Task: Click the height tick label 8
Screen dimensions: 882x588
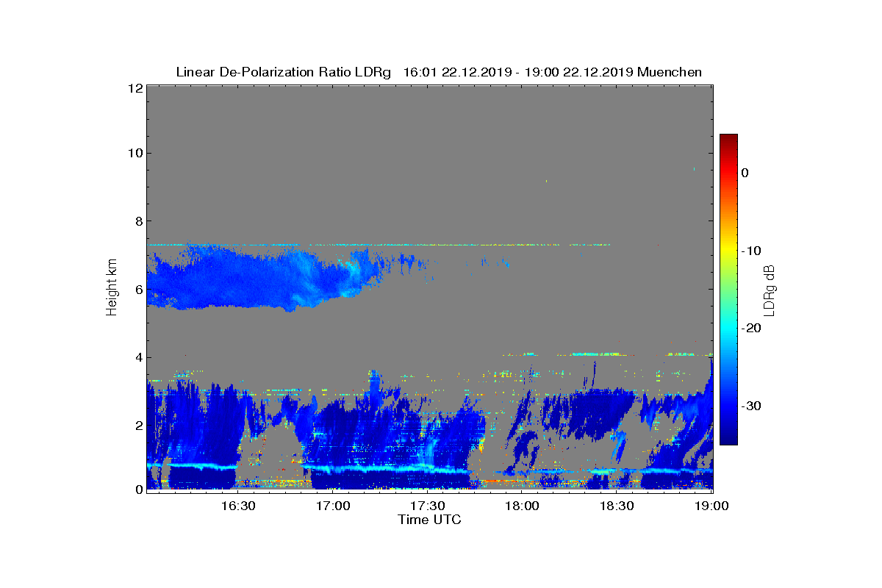Action: point(137,221)
